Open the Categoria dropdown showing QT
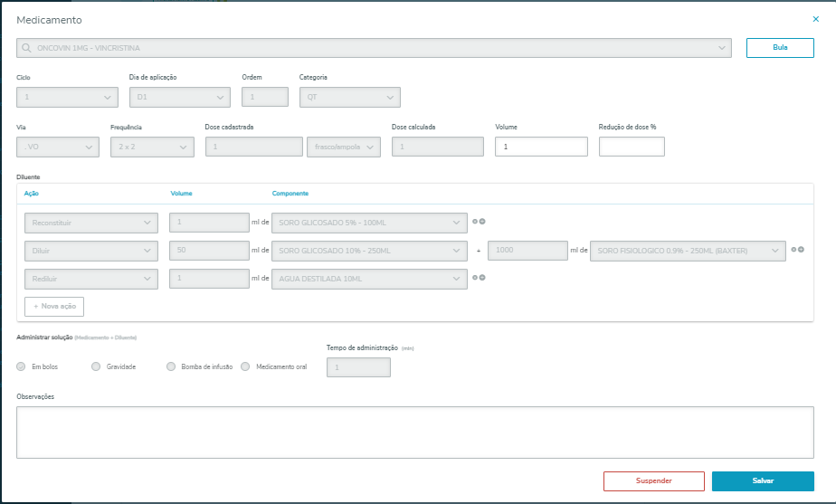 [x=349, y=97]
